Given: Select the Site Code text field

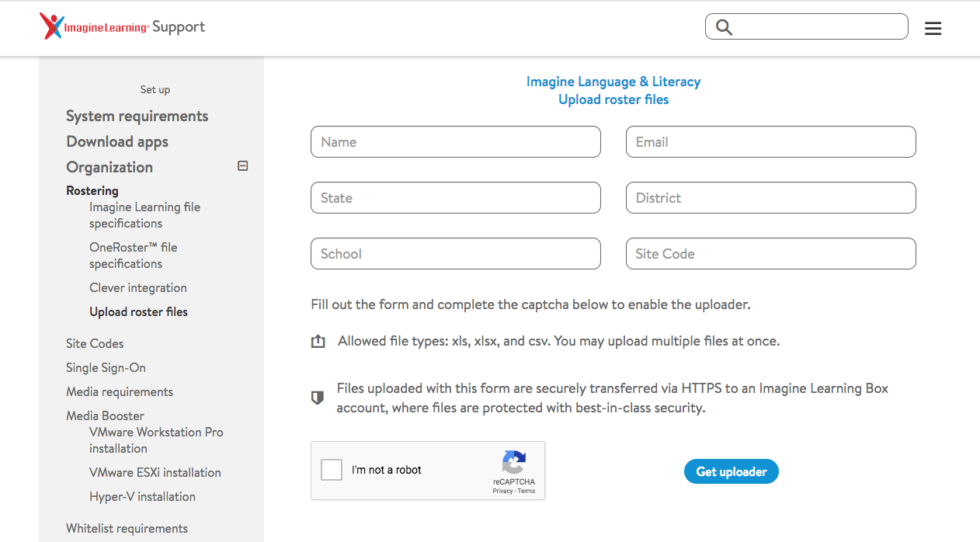Looking at the screenshot, I should pyautogui.click(x=770, y=254).
